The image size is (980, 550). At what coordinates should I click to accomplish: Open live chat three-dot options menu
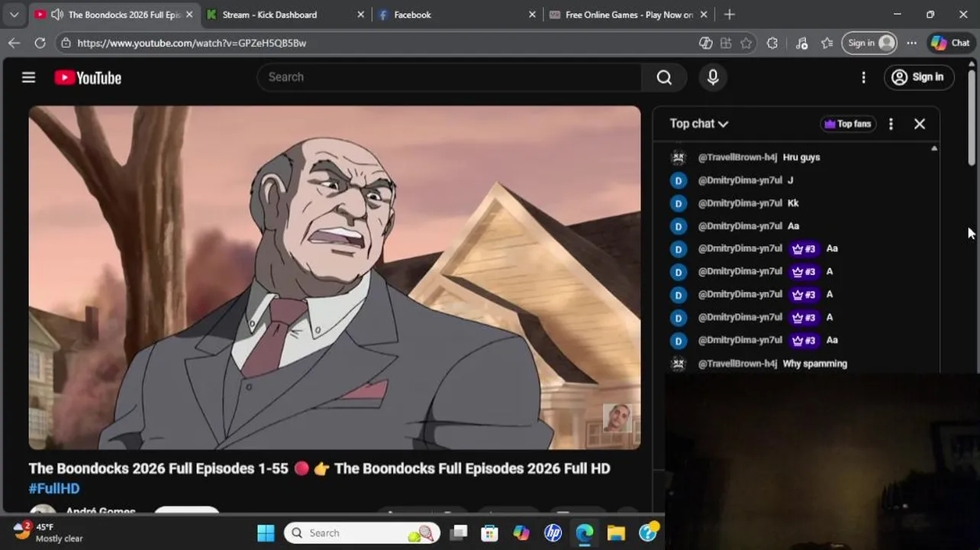tap(891, 124)
